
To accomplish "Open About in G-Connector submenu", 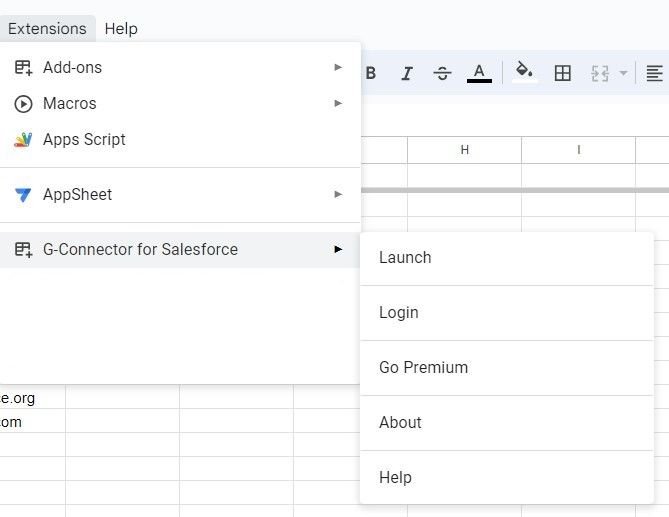I will pos(506,423).
